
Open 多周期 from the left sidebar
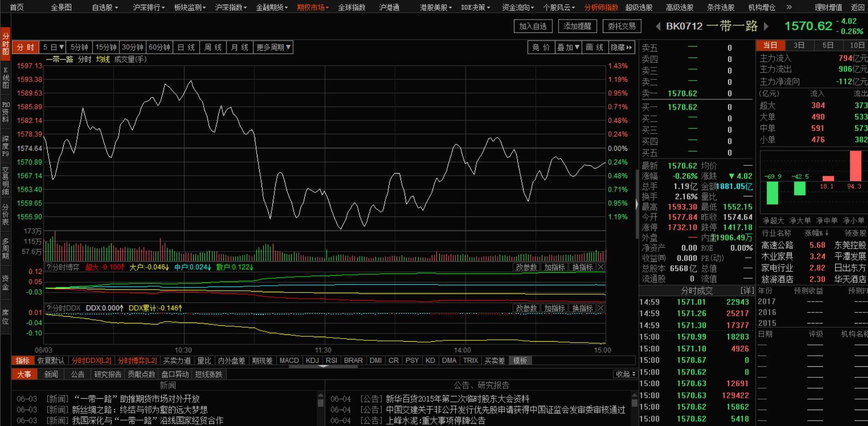(x=5, y=249)
